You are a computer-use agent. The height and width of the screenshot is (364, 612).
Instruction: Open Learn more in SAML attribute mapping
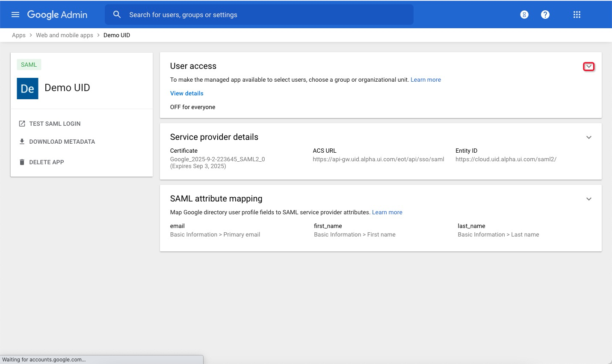click(x=387, y=212)
